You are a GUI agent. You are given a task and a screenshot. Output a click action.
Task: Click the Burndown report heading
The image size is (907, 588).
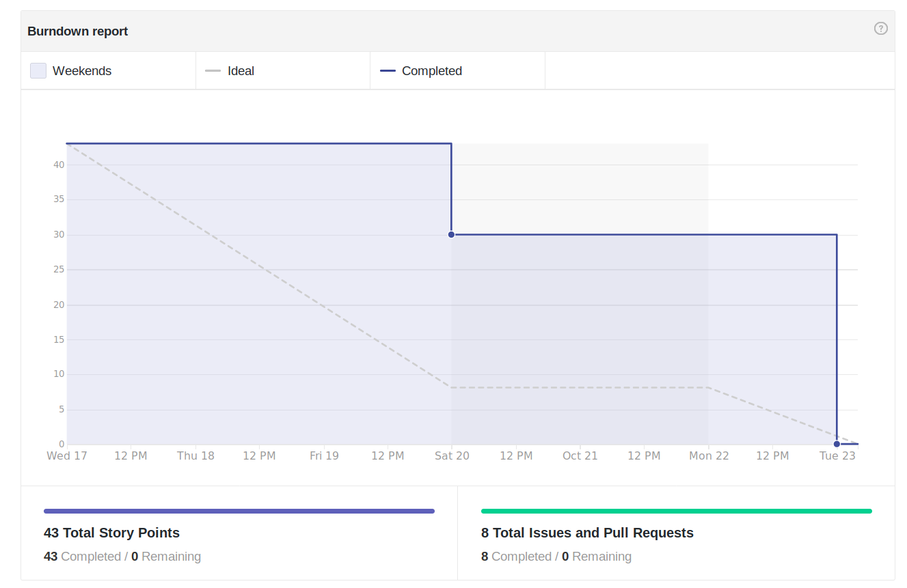tap(78, 31)
